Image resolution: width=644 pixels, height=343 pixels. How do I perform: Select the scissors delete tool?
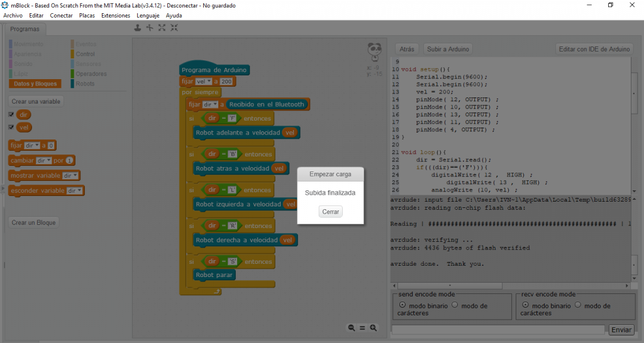click(x=150, y=28)
